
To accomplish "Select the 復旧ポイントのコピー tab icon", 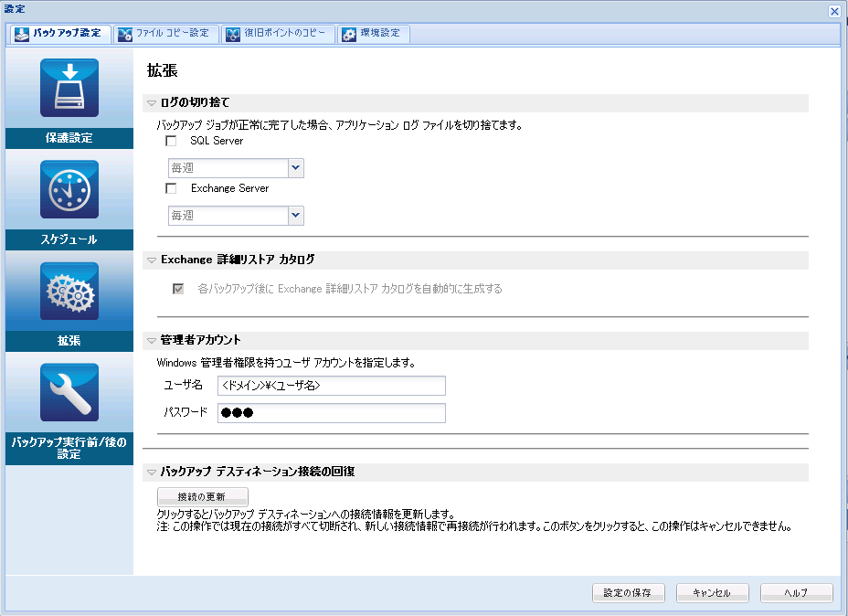I will point(234,33).
